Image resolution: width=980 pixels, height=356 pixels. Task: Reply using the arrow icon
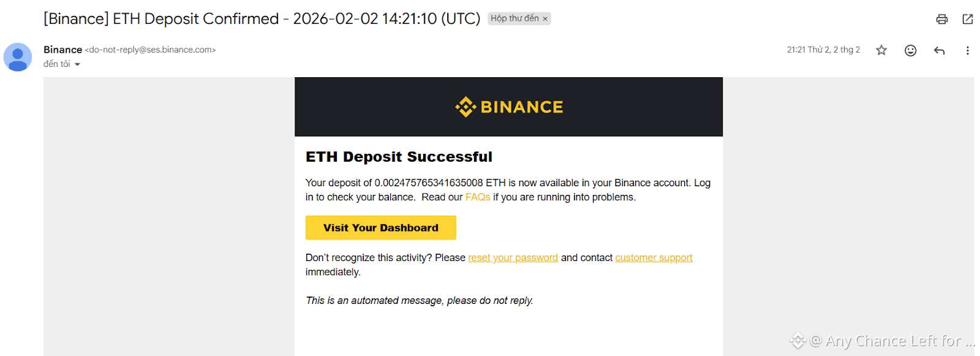click(939, 50)
